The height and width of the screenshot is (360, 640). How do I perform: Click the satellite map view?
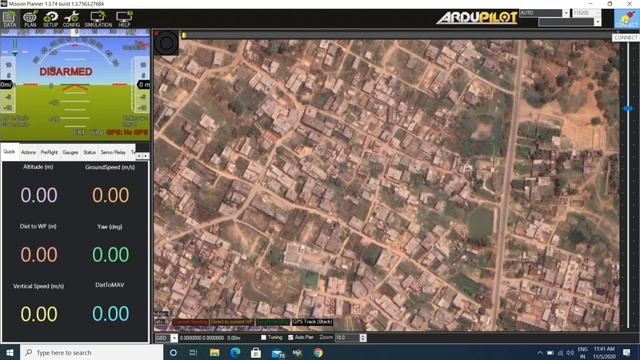pos(386,184)
